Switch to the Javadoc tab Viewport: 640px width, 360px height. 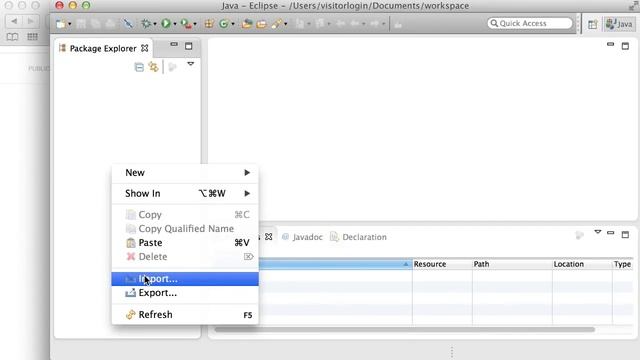coord(302,237)
